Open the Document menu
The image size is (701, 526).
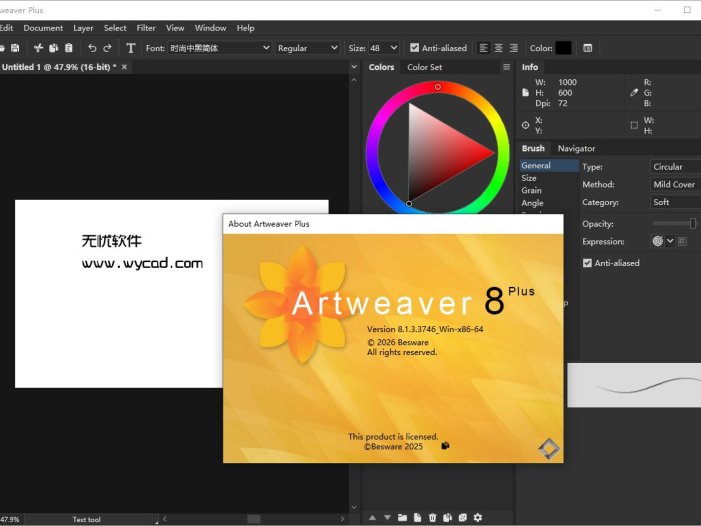point(43,28)
